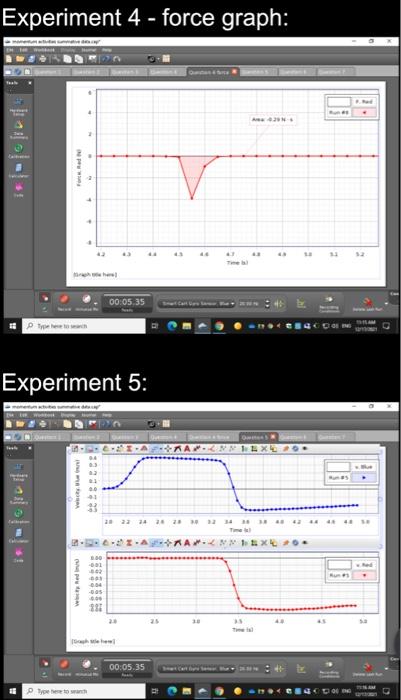This screenshot has width=401, height=700.
Task: Click properties gear on blue velocity graph toolbar
Action: [x=295, y=449]
